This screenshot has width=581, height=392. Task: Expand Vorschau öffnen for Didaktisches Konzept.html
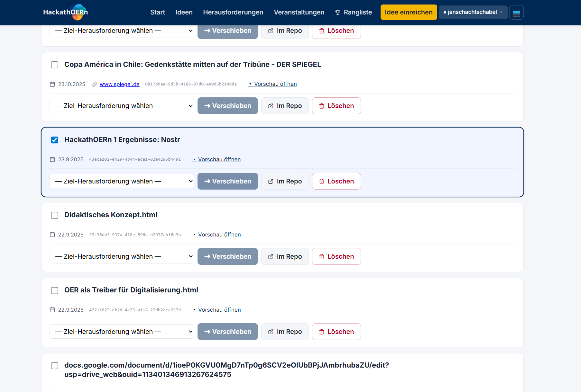pos(217,235)
